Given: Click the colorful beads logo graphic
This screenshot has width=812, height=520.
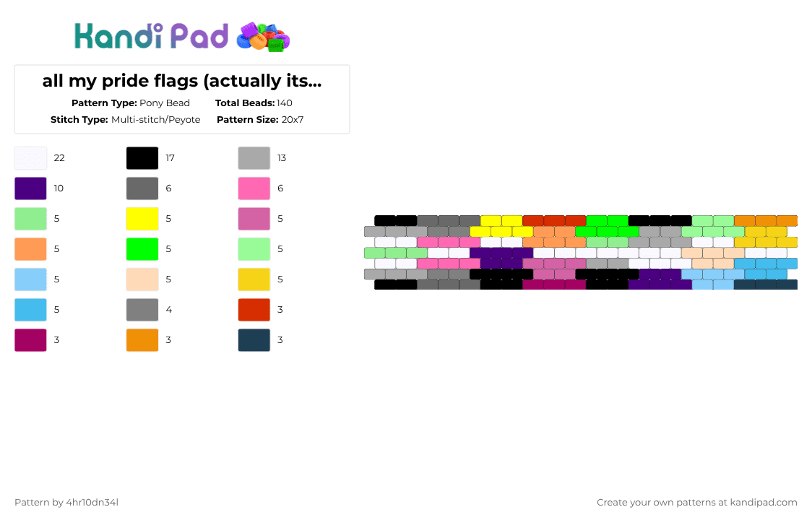Looking at the screenshot, I should 263,37.
